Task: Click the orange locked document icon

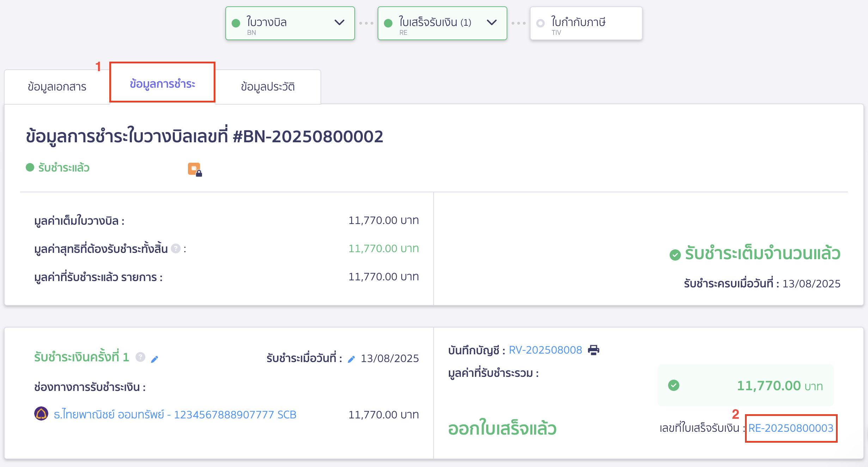Action: point(195,169)
